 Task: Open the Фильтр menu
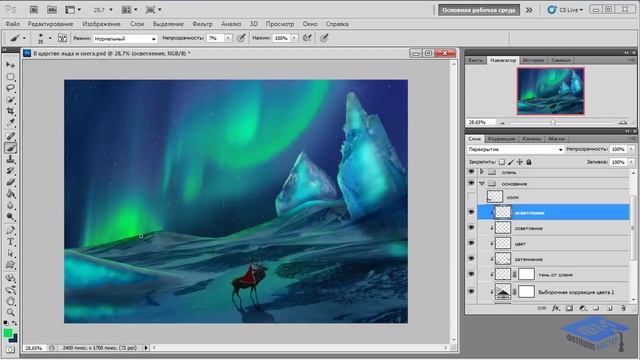[202, 24]
